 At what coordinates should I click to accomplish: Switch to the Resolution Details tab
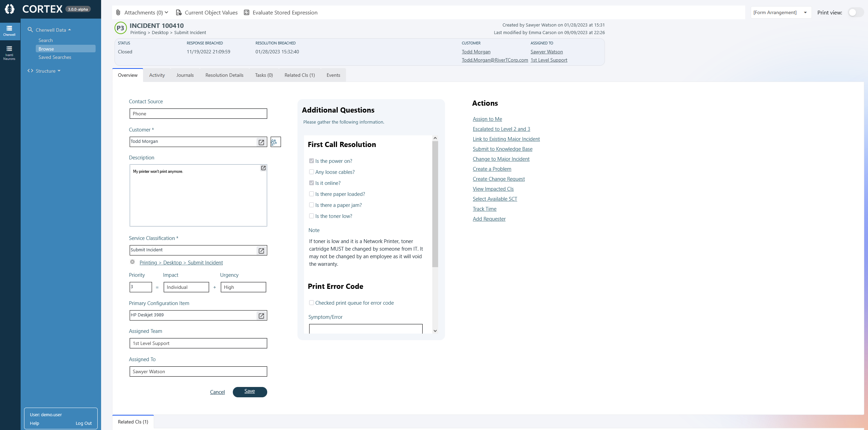pyautogui.click(x=224, y=75)
